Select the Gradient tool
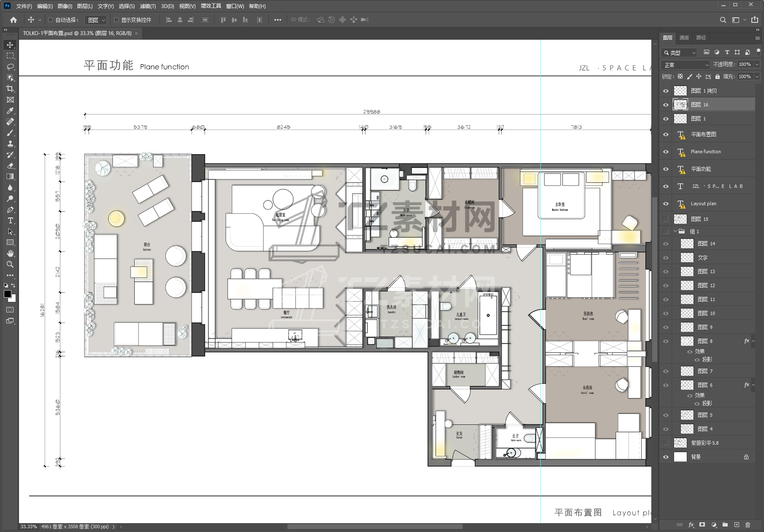Screen dimensions: 764x532 tap(10, 176)
